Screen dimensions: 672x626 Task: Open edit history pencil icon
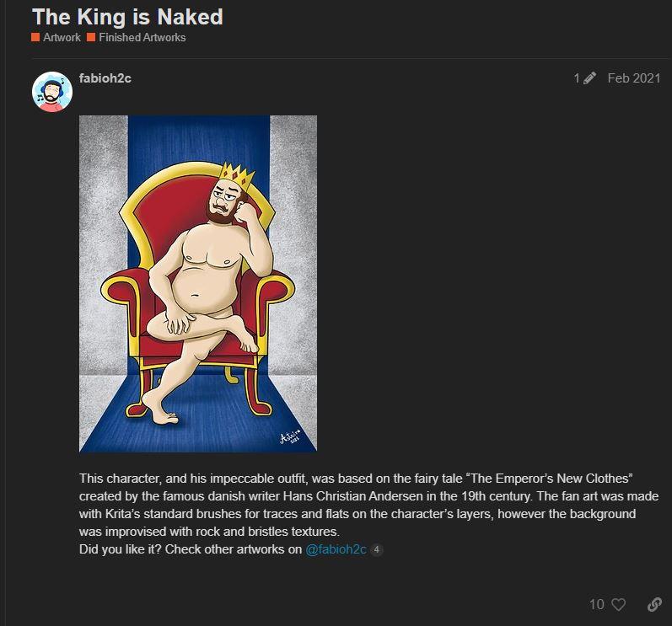(589, 78)
